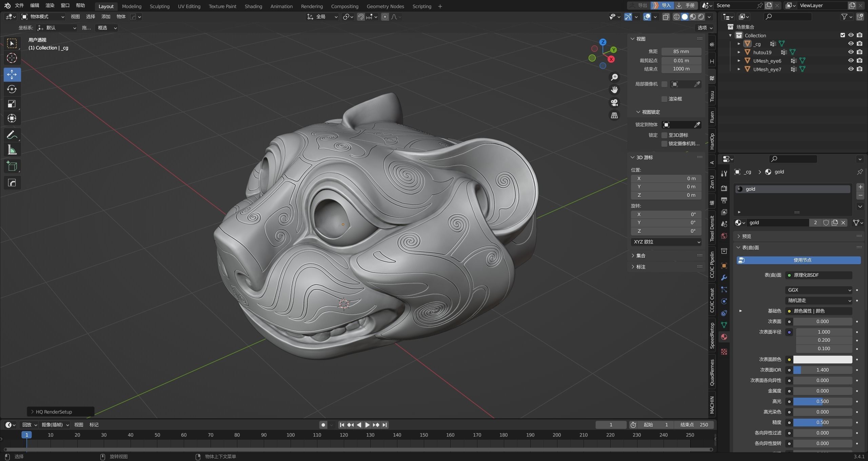The height and width of the screenshot is (461, 868).
Task: Open the Object Data mesh properties tab
Action: coord(724,325)
